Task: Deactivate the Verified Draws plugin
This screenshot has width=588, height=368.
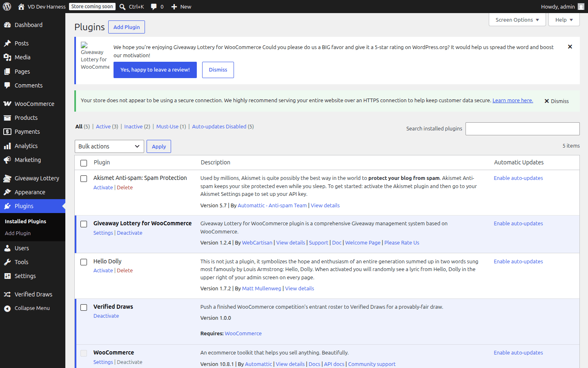Action: [x=106, y=316]
